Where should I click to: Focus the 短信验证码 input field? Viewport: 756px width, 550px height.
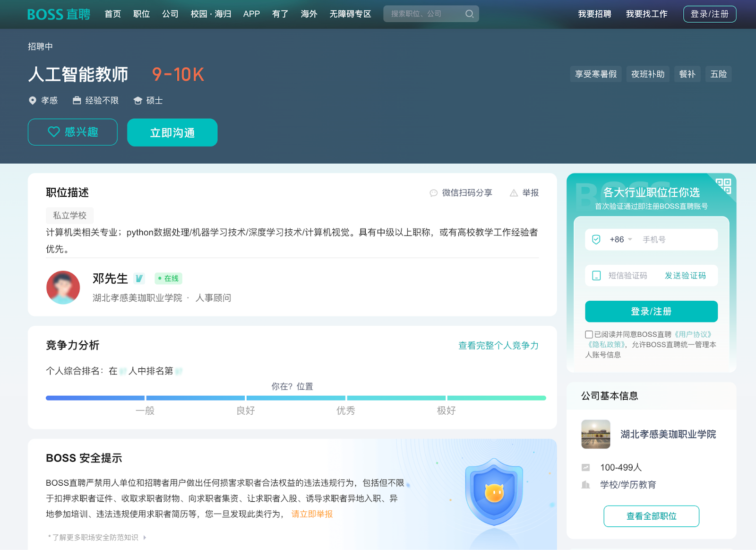coord(627,275)
